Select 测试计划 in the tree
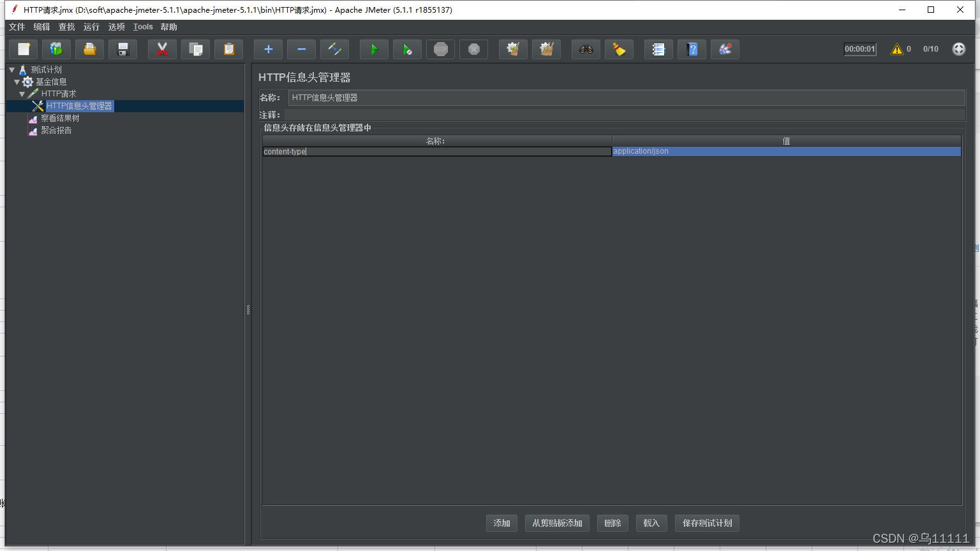Screen dimensions: 980x551 pos(46,70)
